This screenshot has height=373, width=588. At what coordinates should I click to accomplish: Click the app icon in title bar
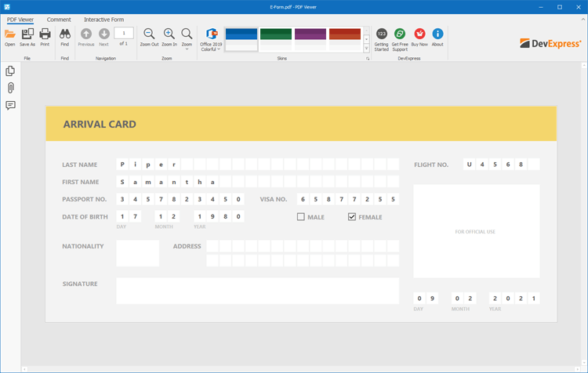(x=7, y=7)
